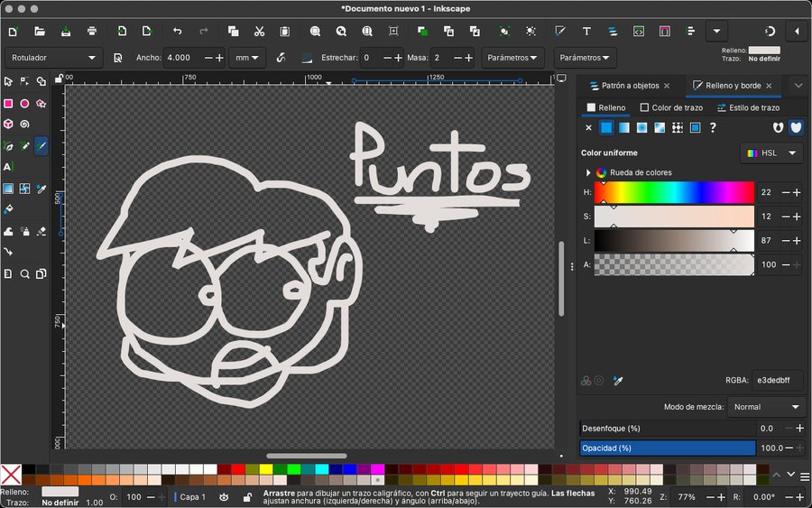Select the Eraser tool
This screenshot has width=812, height=508.
41,232
